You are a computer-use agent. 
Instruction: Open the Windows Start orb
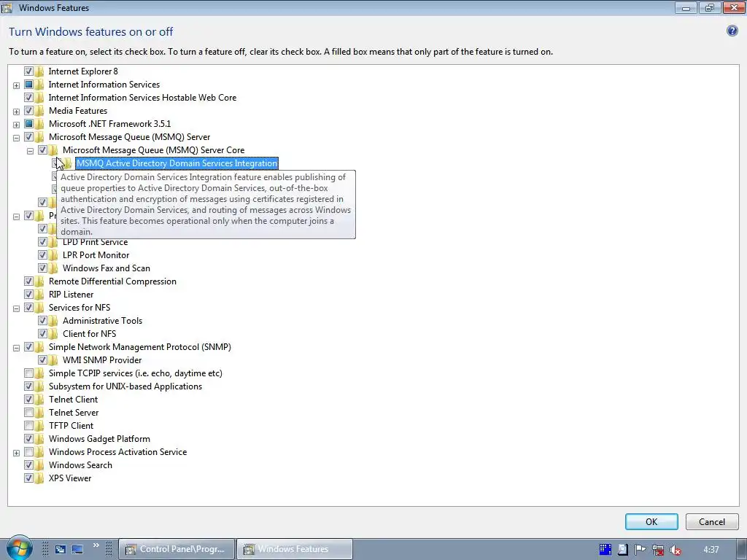(19, 548)
